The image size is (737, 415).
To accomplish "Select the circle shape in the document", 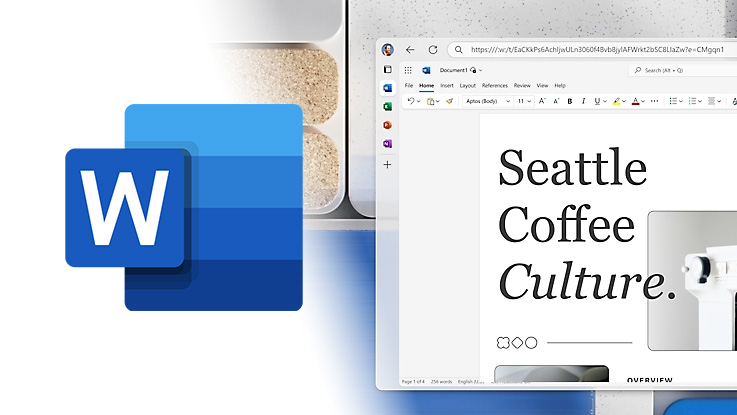I will pyautogui.click(x=531, y=343).
